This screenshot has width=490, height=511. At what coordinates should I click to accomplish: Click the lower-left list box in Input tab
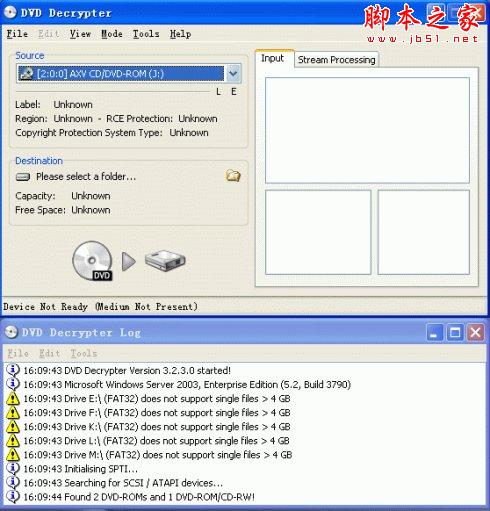point(318,232)
